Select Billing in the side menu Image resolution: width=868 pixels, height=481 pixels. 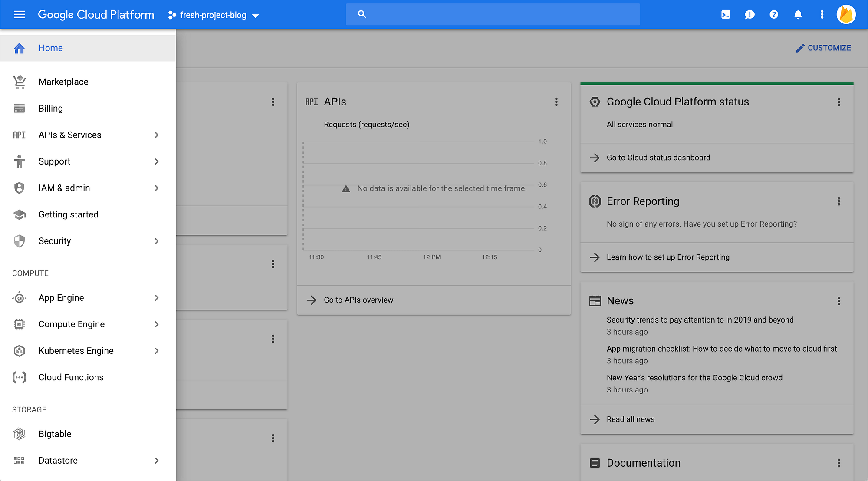(x=51, y=109)
